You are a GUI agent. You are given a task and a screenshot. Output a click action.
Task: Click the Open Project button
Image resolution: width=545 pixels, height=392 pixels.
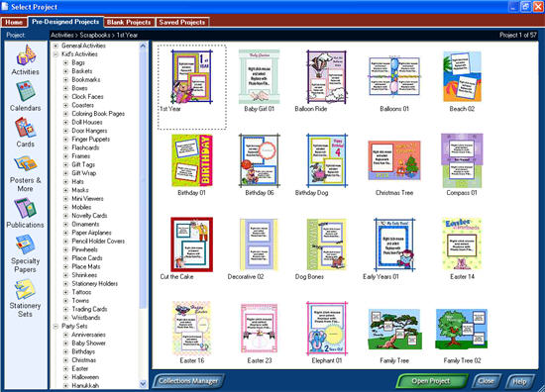[431, 381]
